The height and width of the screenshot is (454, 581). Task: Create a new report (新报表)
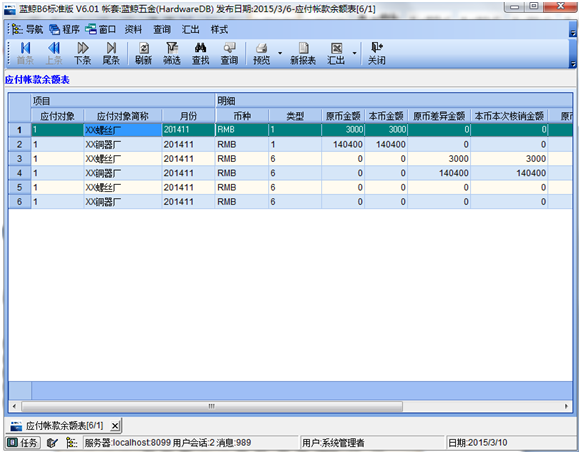pyautogui.click(x=303, y=53)
